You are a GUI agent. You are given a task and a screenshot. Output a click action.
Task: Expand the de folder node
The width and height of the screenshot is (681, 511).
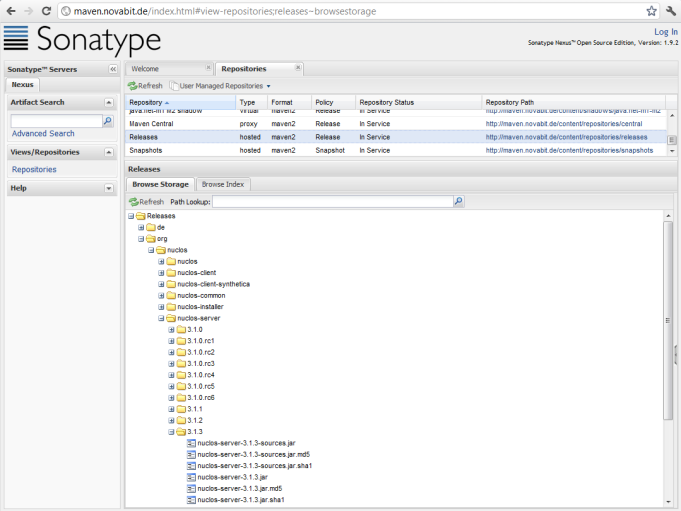pyautogui.click(x=141, y=227)
